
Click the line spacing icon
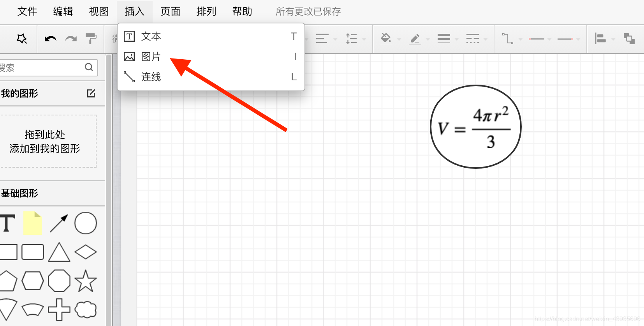(x=351, y=39)
